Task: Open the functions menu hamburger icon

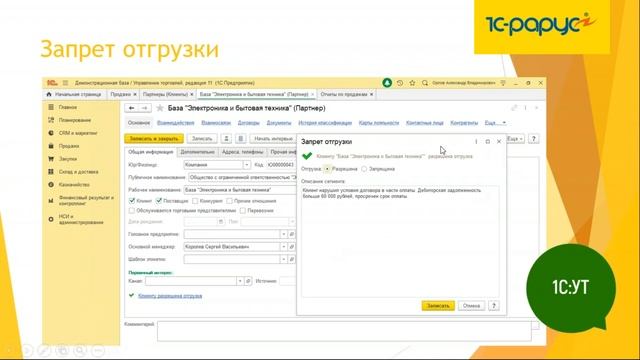Action: [x=65, y=83]
